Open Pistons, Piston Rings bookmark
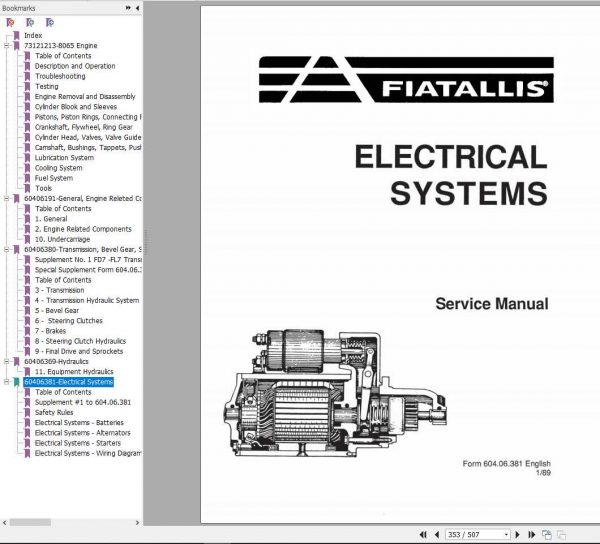 click(x=88, y=117)
